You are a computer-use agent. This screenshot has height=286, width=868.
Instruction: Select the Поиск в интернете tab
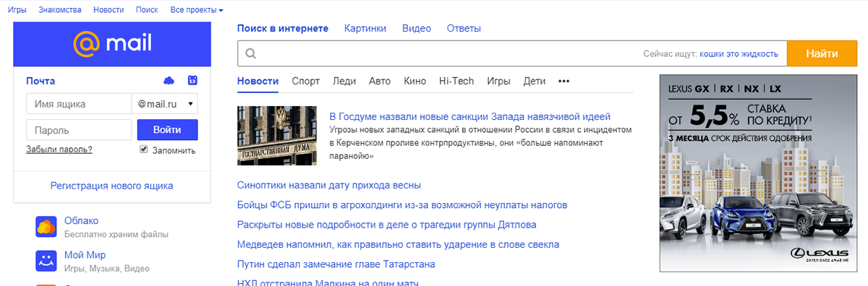283,28
